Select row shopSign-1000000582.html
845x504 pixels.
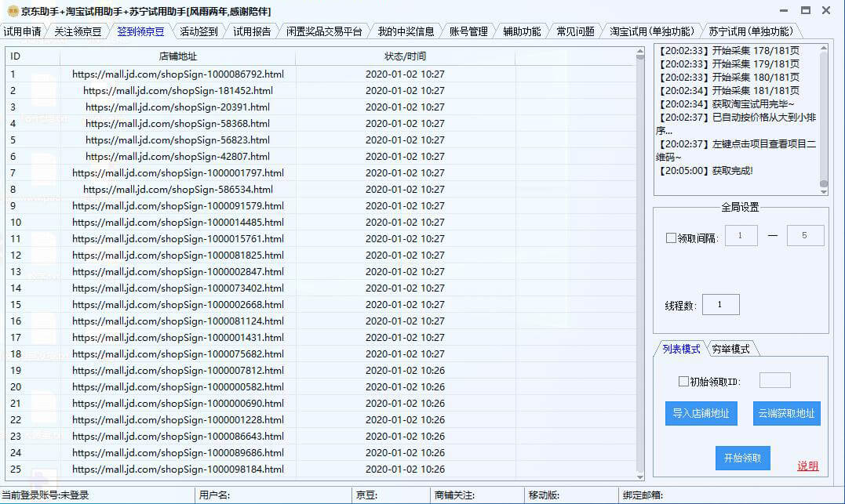320,386
